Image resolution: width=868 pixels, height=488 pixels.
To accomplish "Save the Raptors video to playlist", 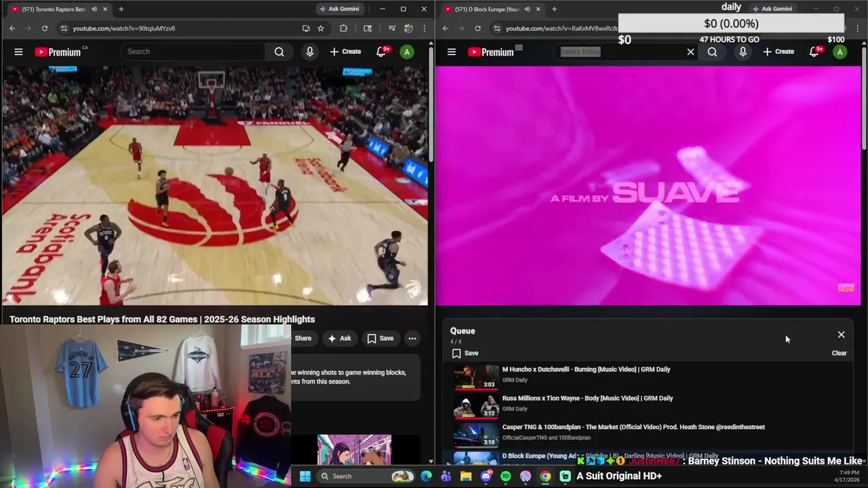I will pos(380,338).
